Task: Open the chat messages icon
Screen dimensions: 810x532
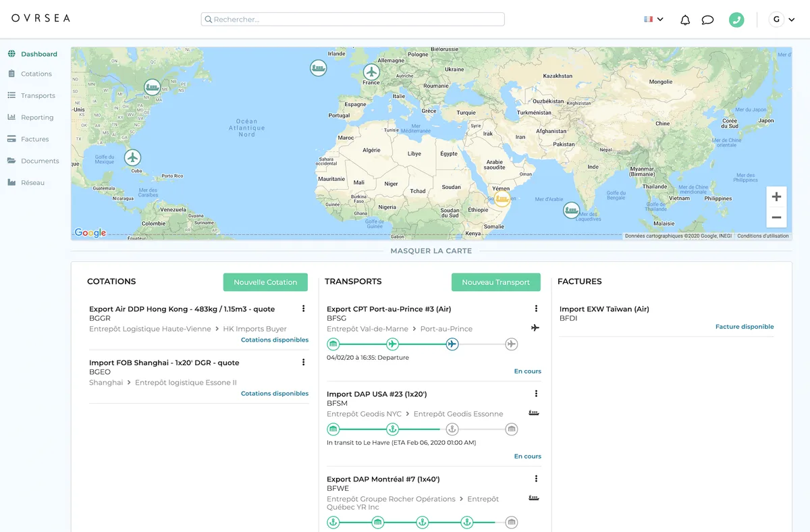Action: [x=707, y=20]
